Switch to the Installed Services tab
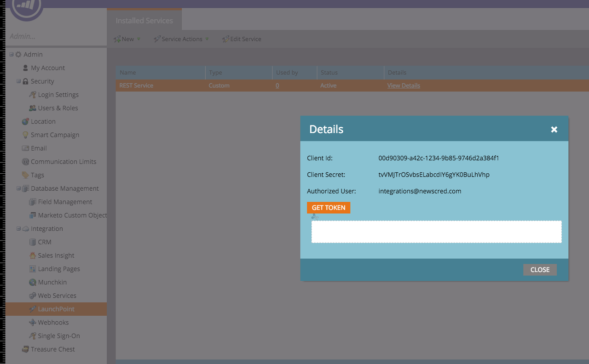589x364 pixels. tap(144, 20)
